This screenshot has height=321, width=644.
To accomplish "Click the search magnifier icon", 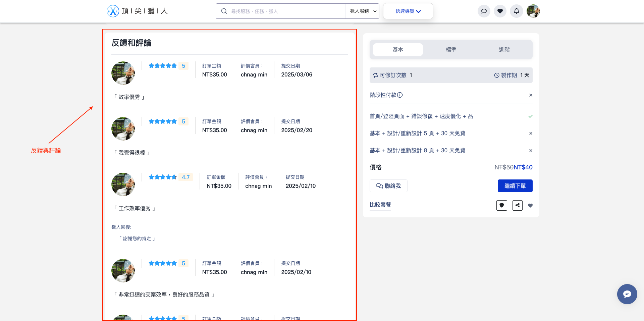I will [x=224, y=11].
